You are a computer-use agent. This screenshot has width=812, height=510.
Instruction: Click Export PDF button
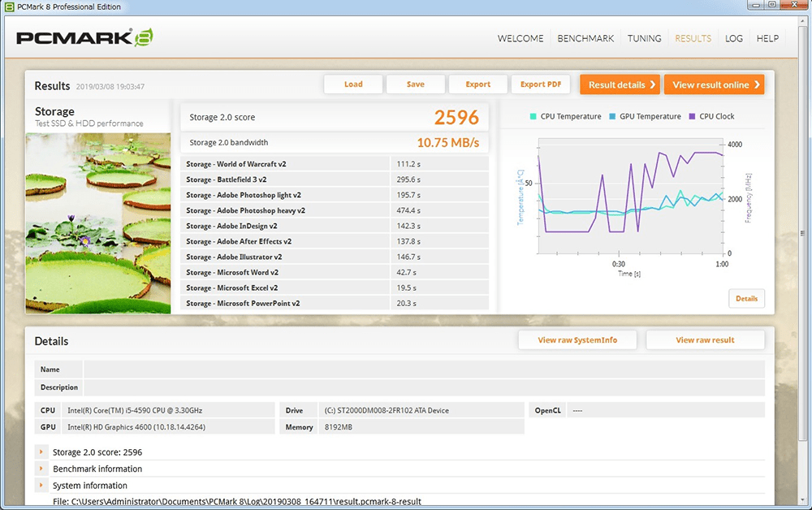click(541, 84)
